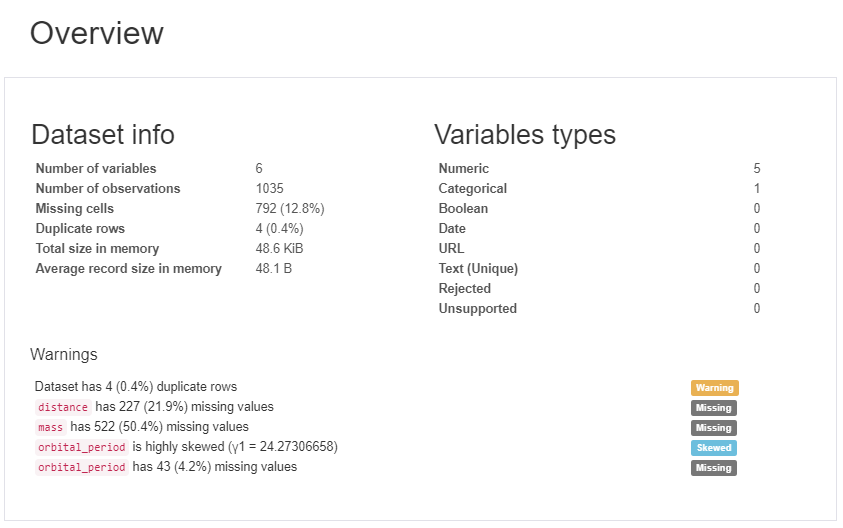
Task: Select the distance variable link
Action: click(63, 408)
